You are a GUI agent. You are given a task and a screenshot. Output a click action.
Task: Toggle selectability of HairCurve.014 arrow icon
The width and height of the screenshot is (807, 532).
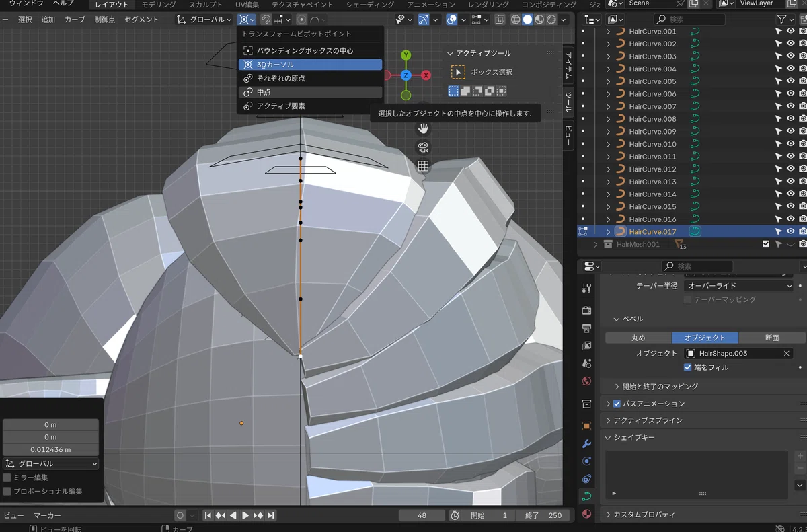[779, 194]
